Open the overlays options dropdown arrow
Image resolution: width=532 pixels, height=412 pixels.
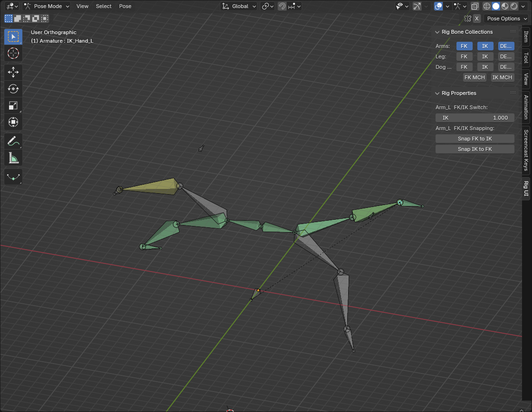coord(447,6)
